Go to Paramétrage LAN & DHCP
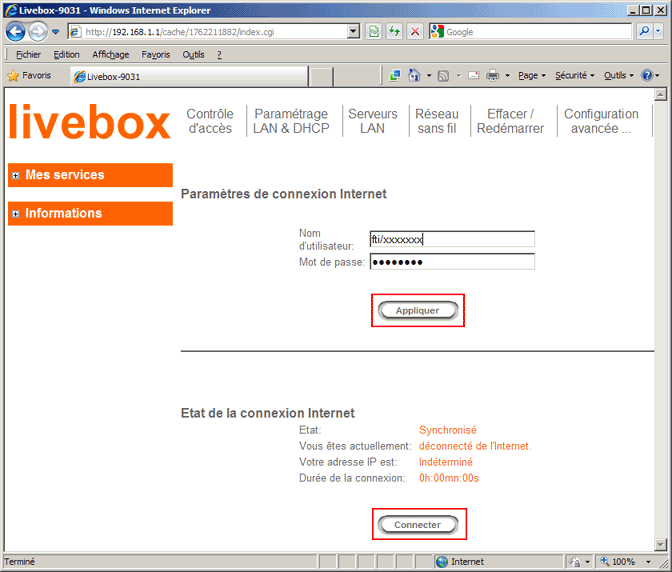Image resolution: width=672 pixels, height=572 pixels. (291, 121)
